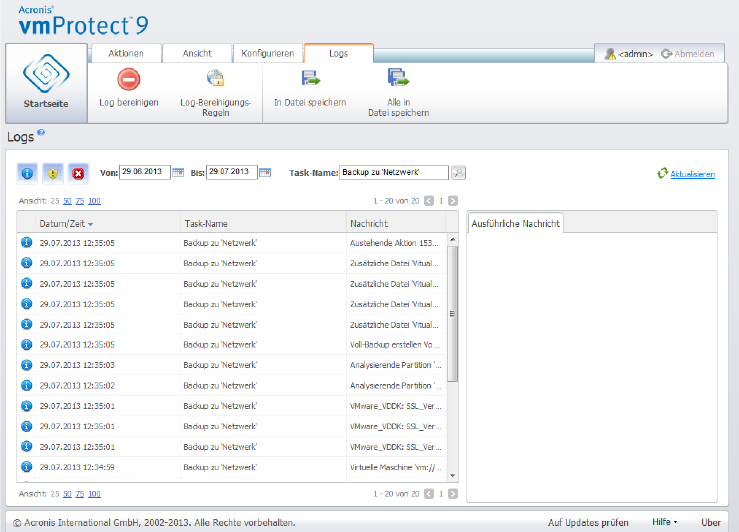Open the Logs help question-mark icon
This screenshot has height=532, width=739.
(41, 133)
